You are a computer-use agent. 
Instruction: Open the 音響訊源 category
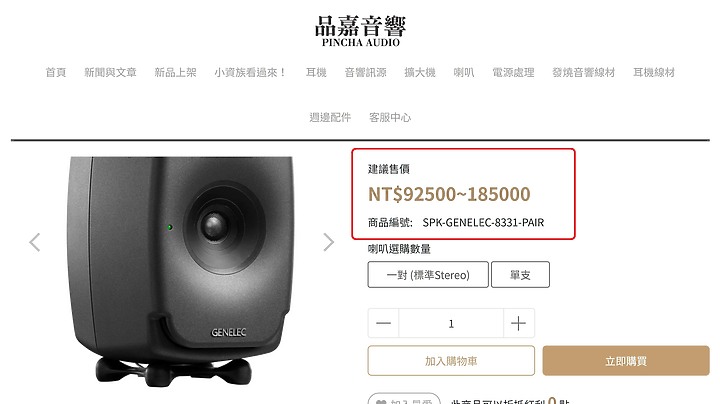[366, 73]
